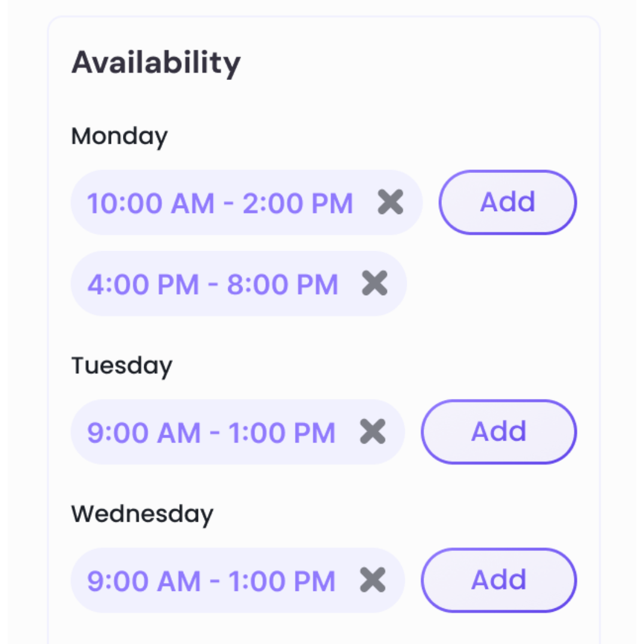Click the Availability heading
This screenshot has height=644, width=644.
[156, 63]
